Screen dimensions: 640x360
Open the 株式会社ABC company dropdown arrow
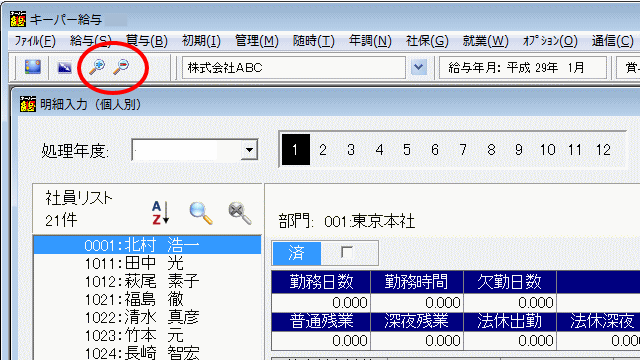coord(418,67)
